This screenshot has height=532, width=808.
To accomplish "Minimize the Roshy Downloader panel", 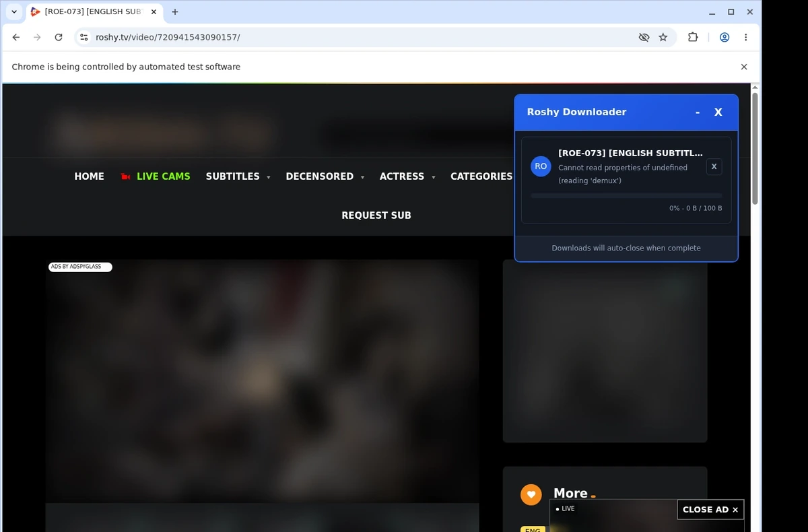I will pos(698,112).
